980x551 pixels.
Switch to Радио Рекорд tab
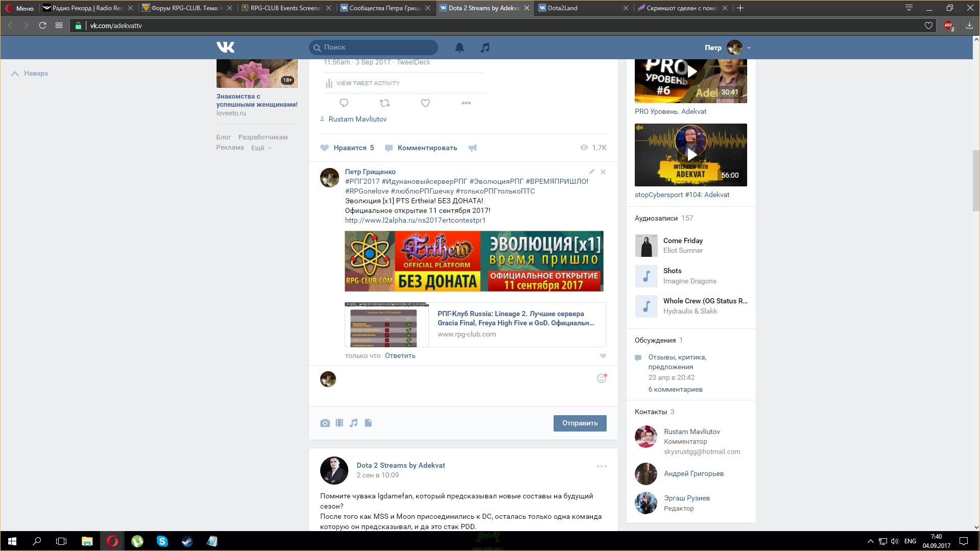[88, 8]
